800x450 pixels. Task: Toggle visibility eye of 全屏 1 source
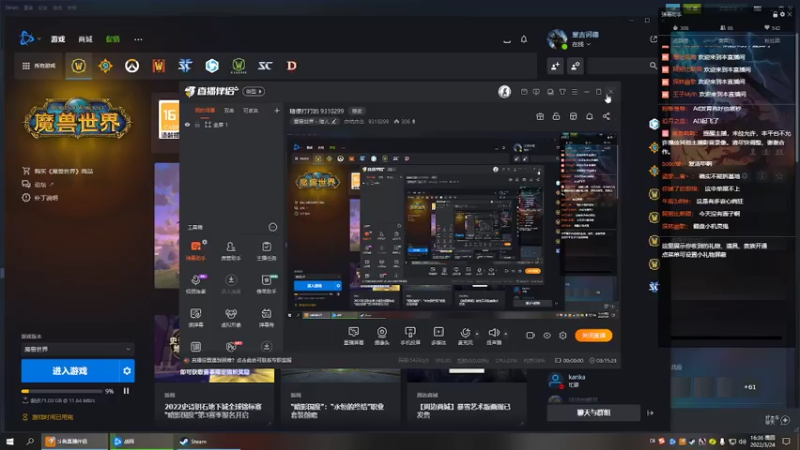187,124
